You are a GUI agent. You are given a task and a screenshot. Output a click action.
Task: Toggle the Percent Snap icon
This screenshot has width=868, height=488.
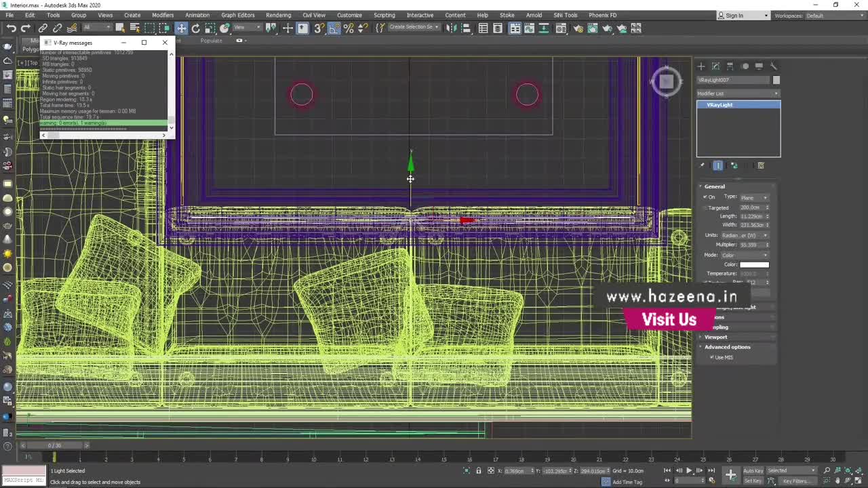pyautogui.click(x=349, y=28)
